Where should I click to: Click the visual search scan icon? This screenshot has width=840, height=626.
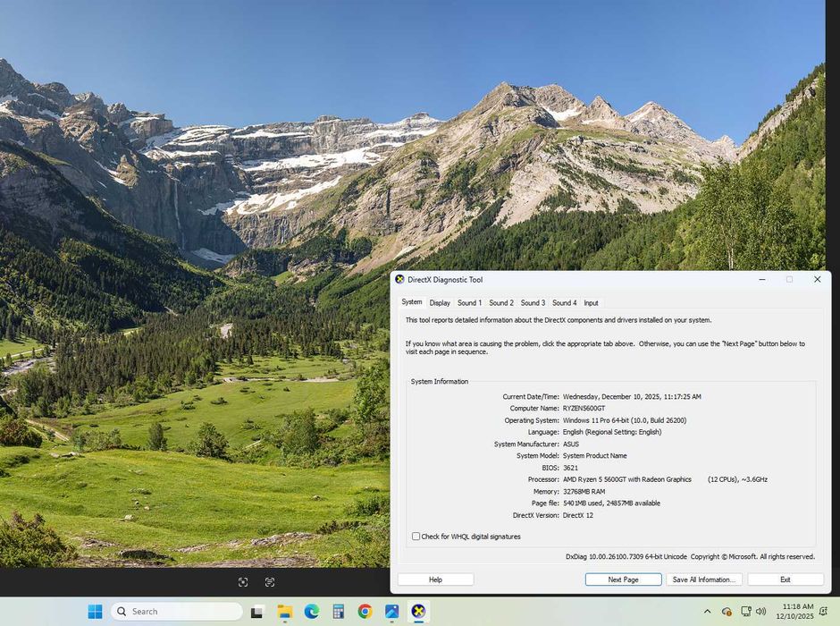(x=243, y=582)
